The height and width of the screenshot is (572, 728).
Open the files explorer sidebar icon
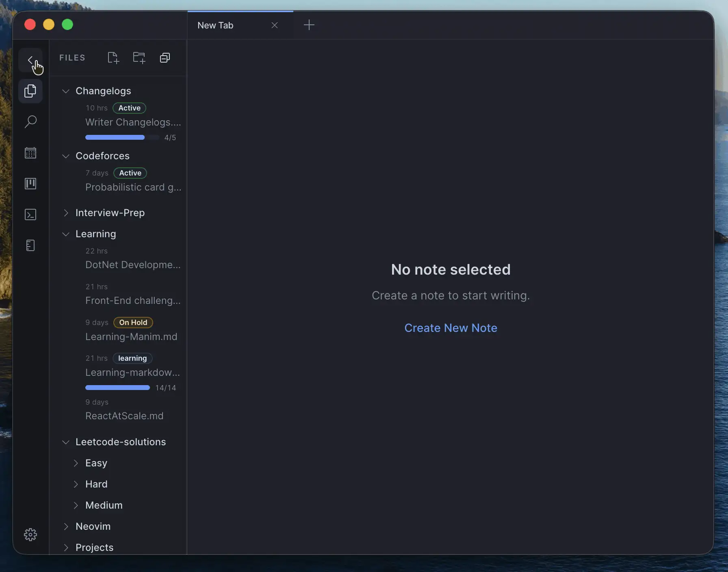(x=30, y=91)
